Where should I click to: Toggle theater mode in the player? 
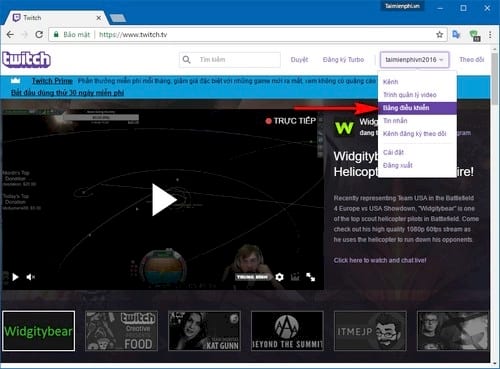[x=295, y=277]
